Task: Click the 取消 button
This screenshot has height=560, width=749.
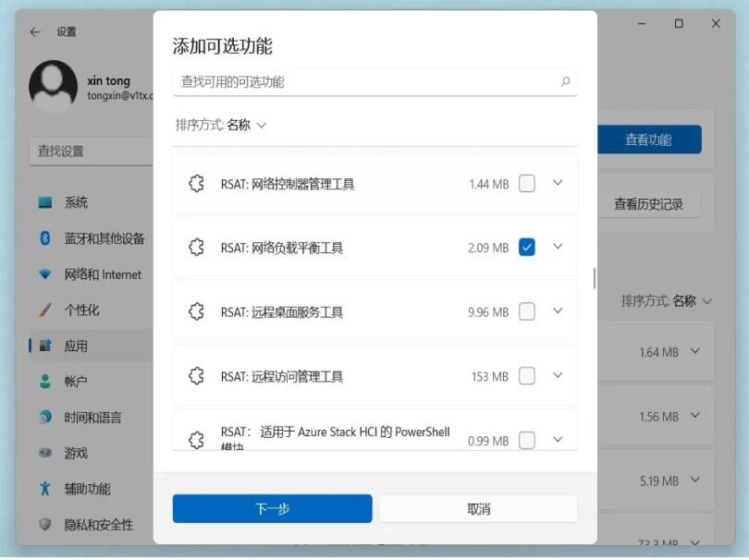Action: click(477, 508)
